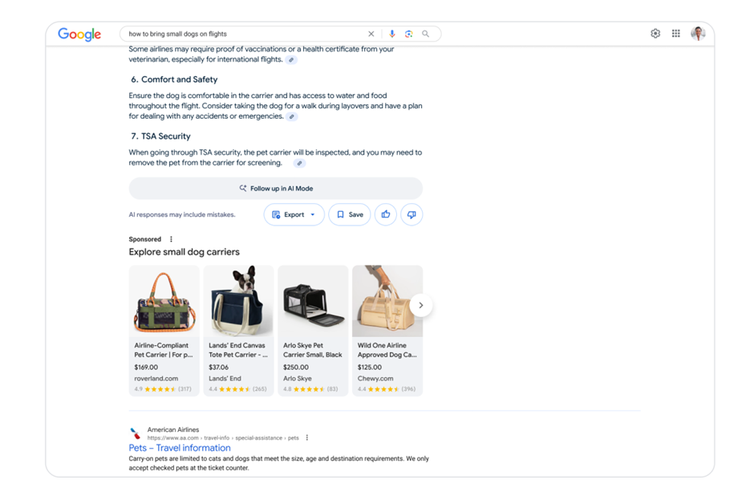Click Follow up in AI Mode
This screenshot has width=750, height=500.
click(x=275, y=188)
